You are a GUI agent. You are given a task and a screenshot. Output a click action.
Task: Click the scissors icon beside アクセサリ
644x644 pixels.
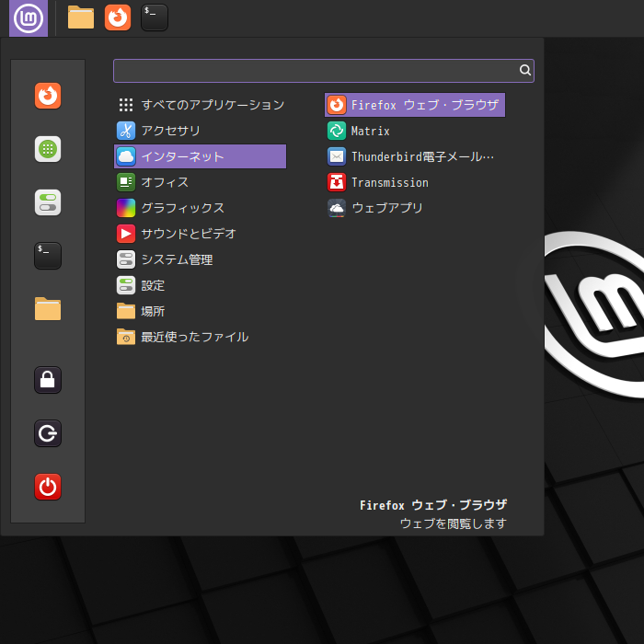click(x=126, y=131)
